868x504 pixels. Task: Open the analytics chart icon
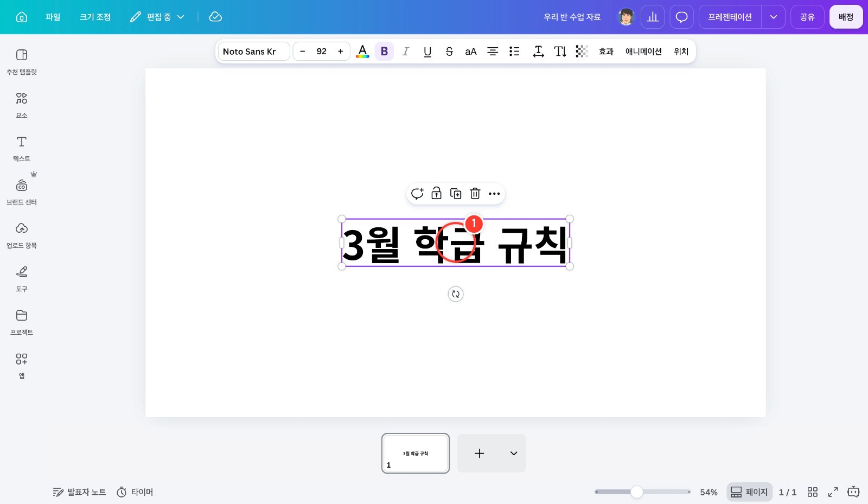pyautogui.click(x=653, y=17)
